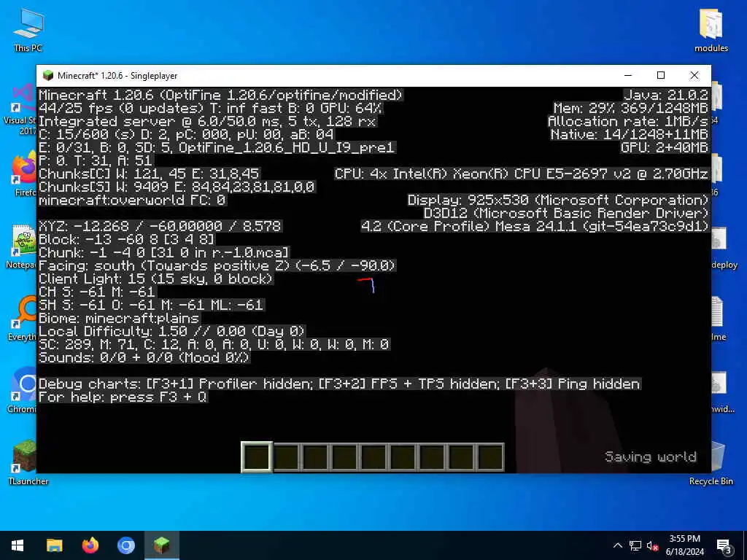Open File Explorer from taskbar
The height and width of the screenshot is (560, 747).
click(x=54, y=545)
